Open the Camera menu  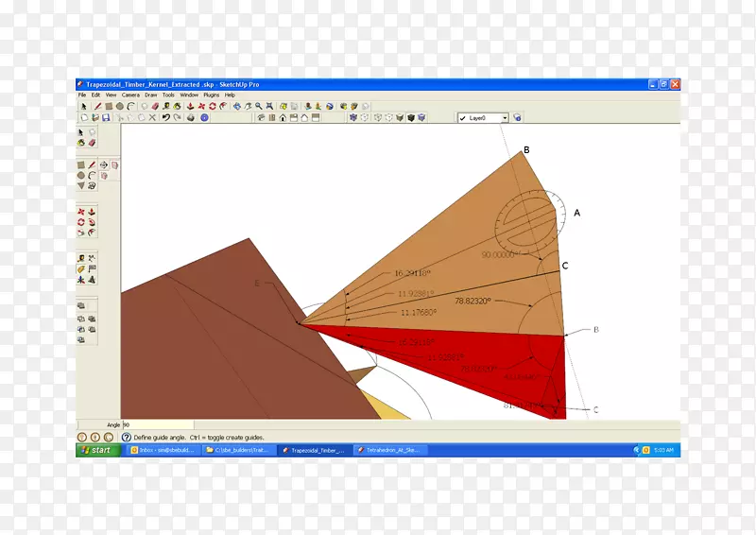[x=130, y=95]
